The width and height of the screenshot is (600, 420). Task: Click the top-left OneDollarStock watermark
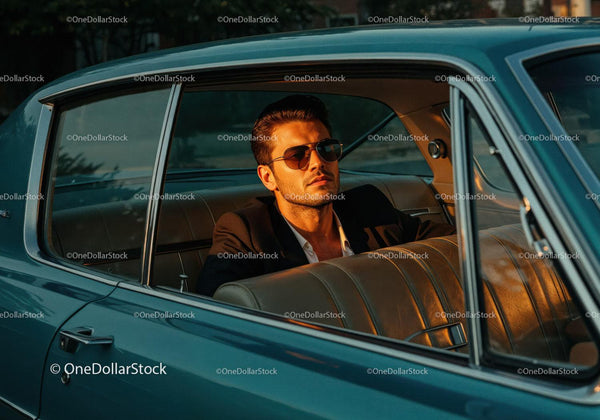pyautogui.click(x=97, y=20)
